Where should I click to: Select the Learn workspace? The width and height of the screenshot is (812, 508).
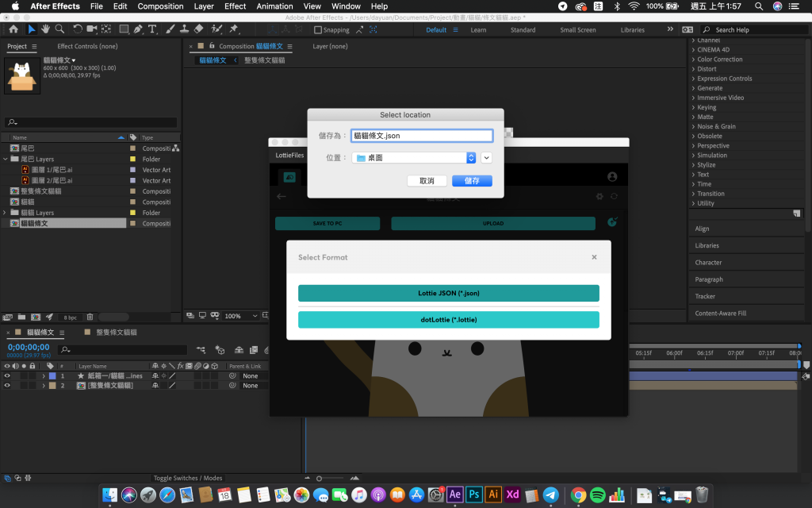(x=478, y=30)
